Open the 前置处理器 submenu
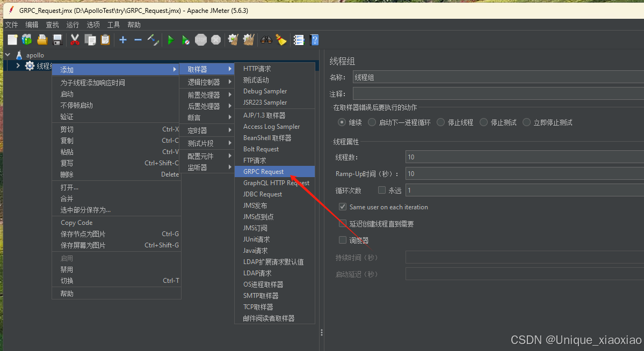Viewport: 644px width, 351px height. [x=207, y=95]
